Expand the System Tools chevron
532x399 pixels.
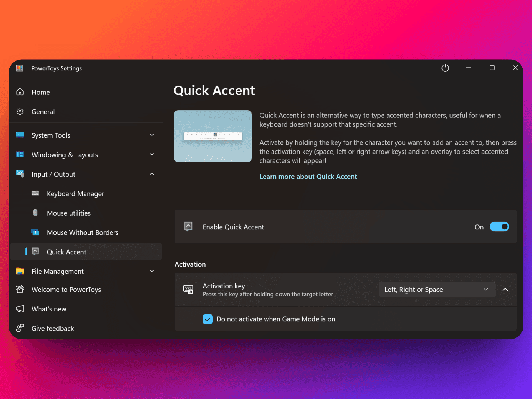pyautogui.click(x=152, y=135)
